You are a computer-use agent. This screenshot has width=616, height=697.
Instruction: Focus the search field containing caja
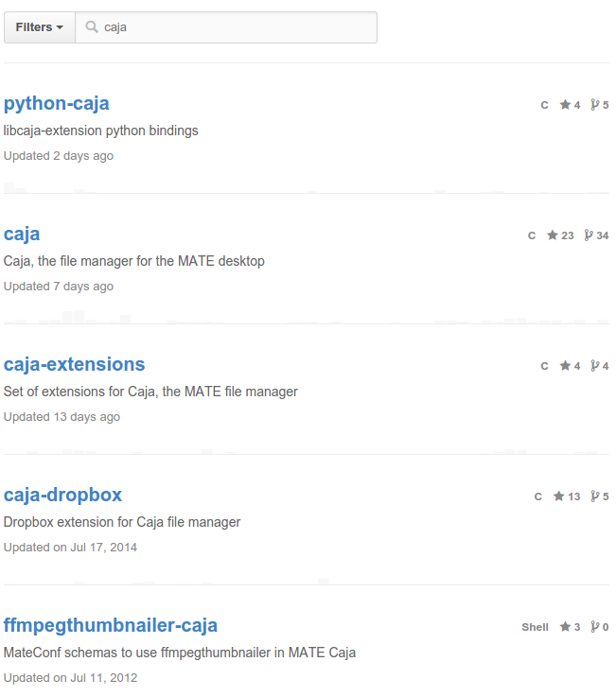pos(226,27)
